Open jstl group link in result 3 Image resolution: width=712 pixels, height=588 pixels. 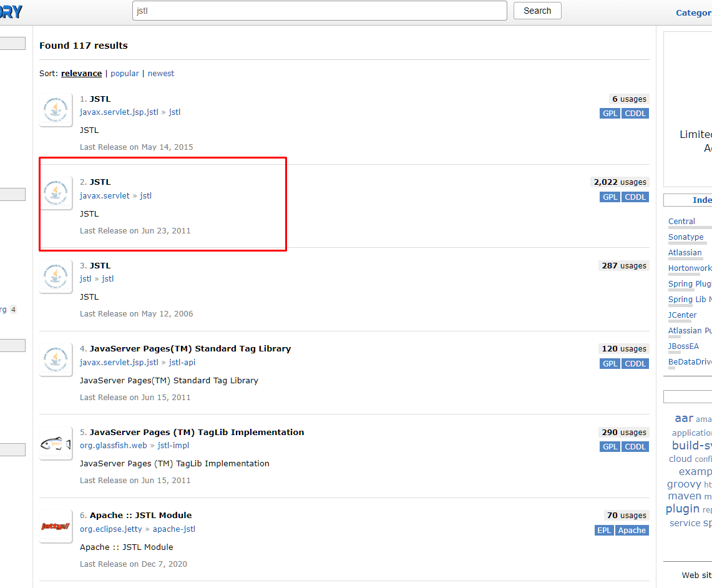point(85,279)
